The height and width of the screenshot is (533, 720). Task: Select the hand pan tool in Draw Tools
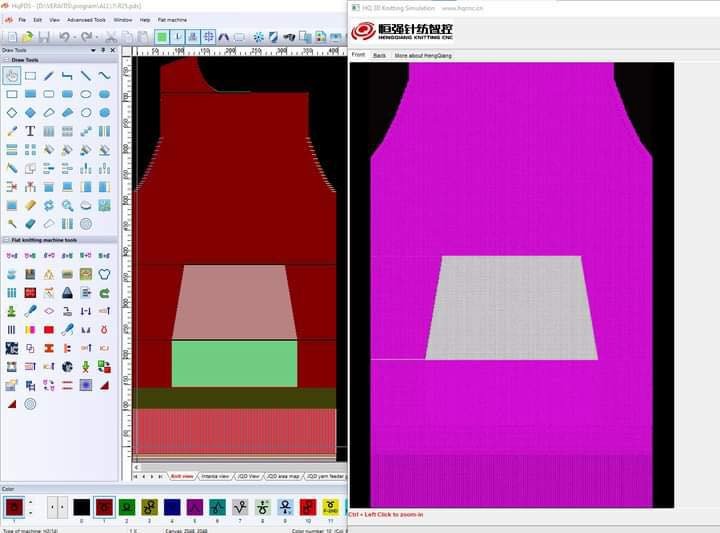12,75
